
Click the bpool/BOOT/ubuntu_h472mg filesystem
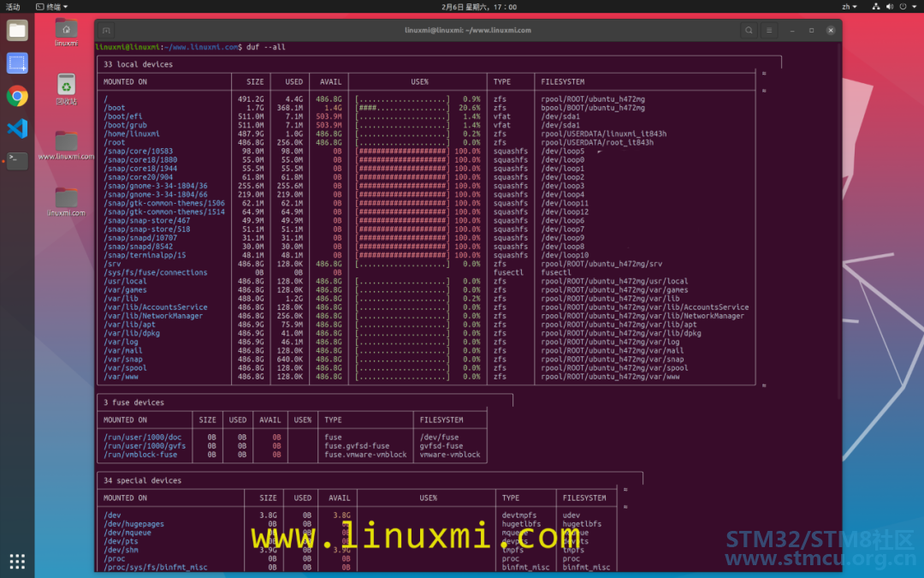pyautogui.click(x=593, y=108)
